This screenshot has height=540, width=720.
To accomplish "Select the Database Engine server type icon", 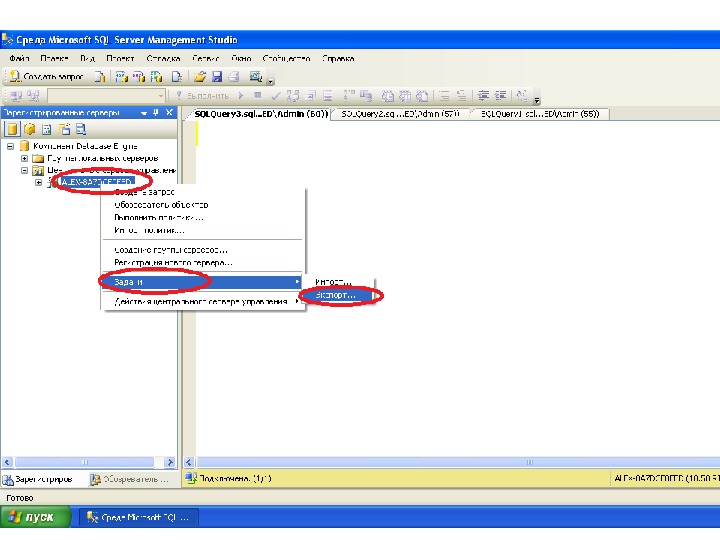I will (12, 129).
